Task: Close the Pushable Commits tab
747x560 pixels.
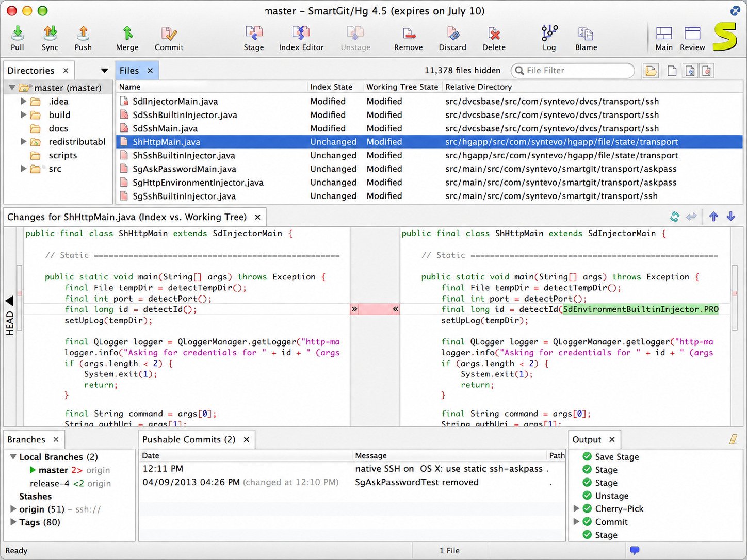Action: pos(247,439)
